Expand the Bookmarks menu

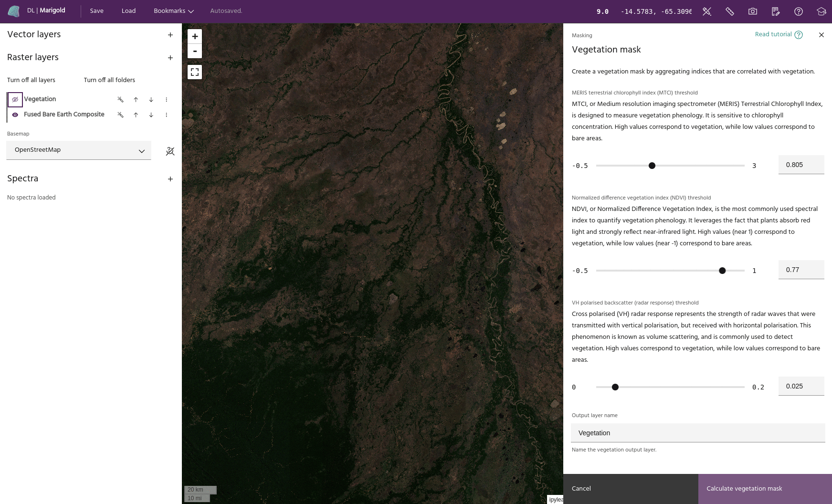[173, 11]
